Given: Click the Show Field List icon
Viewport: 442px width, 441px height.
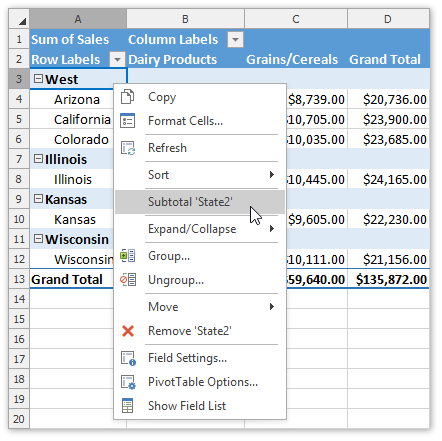Looking at the screenshot, I should click(x=127, y=406).
